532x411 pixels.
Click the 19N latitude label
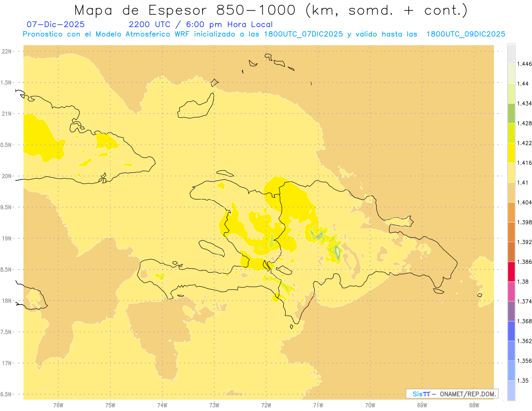click(8, 239)
